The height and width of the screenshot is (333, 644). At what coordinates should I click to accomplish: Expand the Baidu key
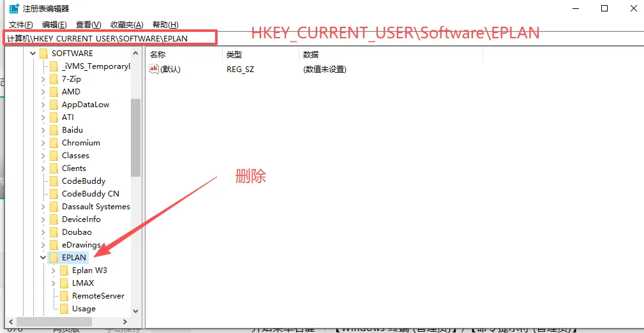(43, 129)
